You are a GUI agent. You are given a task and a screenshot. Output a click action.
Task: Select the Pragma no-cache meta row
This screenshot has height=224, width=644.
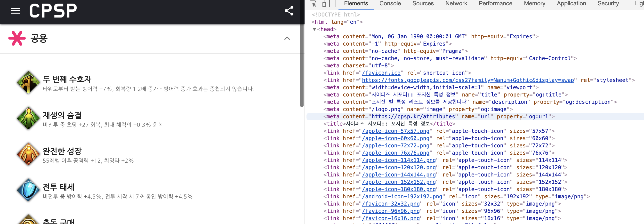tap(395, 51)
